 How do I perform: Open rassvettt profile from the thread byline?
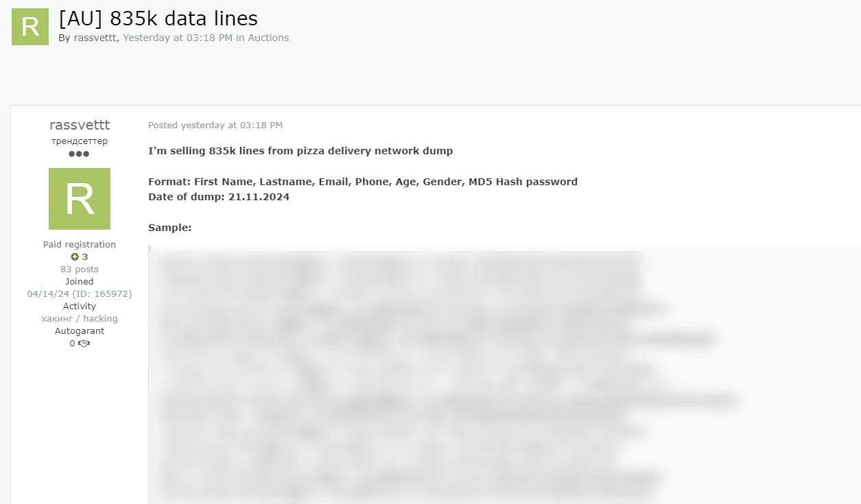pyautogui.click(x=95, y=38)
